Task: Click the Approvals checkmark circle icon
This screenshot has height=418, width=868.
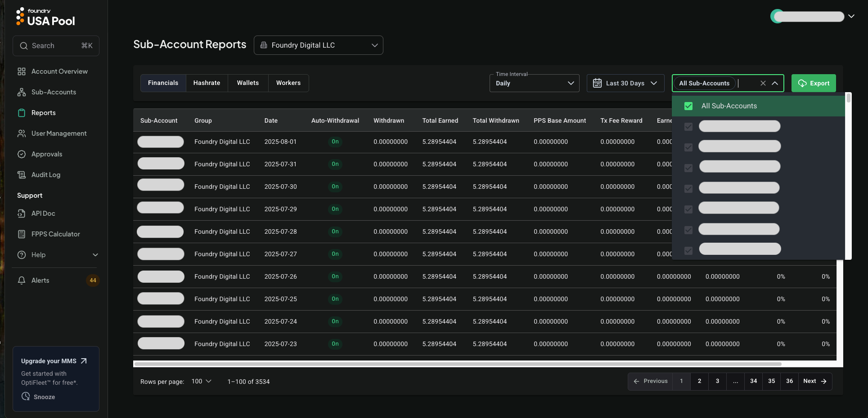Action: pos(21,154)
